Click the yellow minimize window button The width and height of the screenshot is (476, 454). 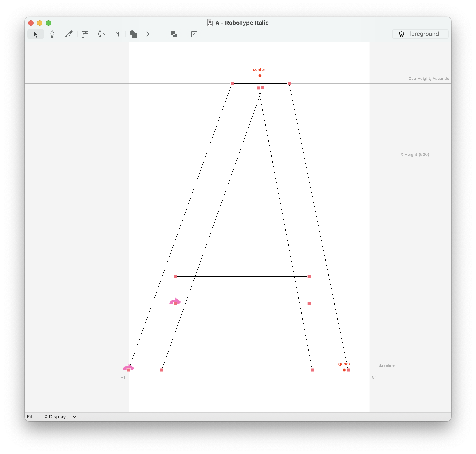(40, 23)
